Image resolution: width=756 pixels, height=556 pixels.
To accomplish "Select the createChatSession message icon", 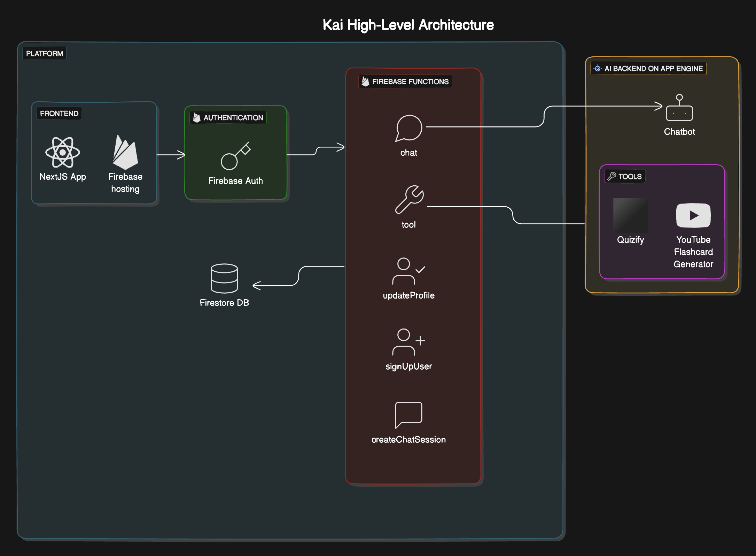I will [408, 415].
